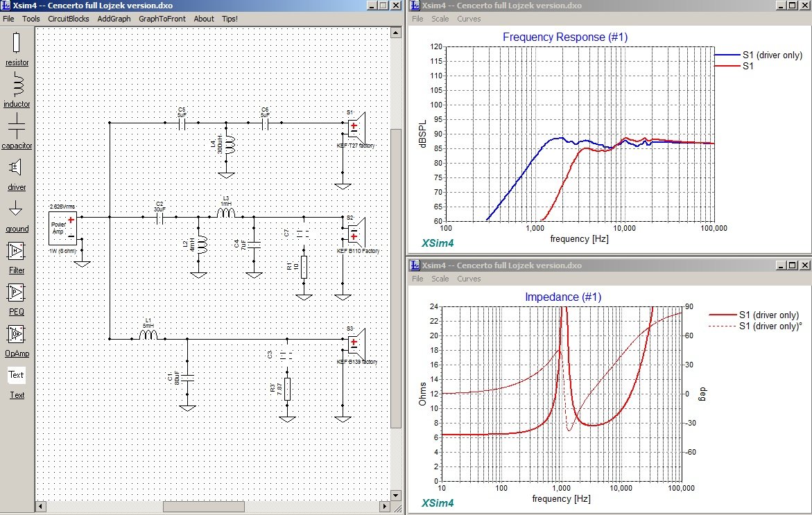Select the driver component icon
Image resolution: width=812 pixels, height=515 pixels.
point(15,167)
